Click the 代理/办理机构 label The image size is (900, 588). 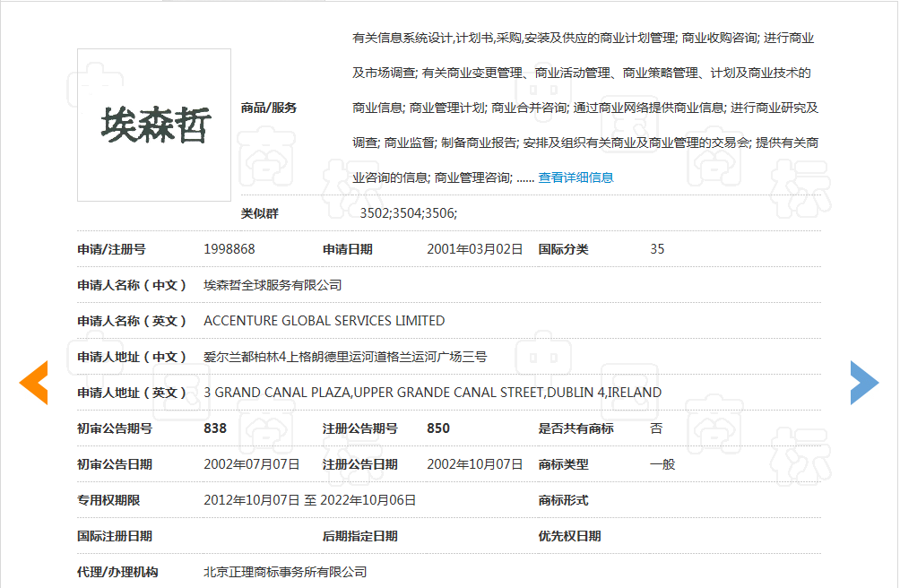[x=117, y=572]
